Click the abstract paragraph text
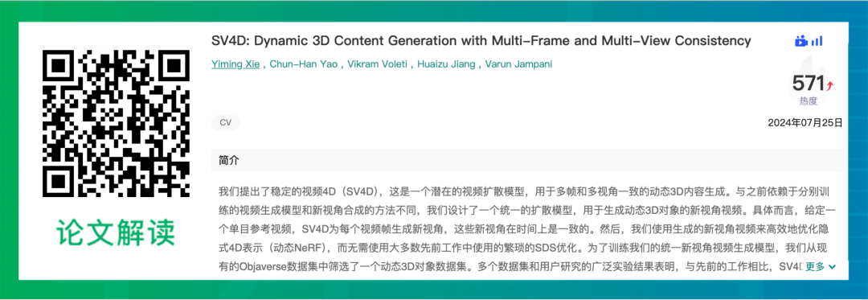The width and height of the screenshot is (868, 300). pyautogui.click(x=527, y=229)
